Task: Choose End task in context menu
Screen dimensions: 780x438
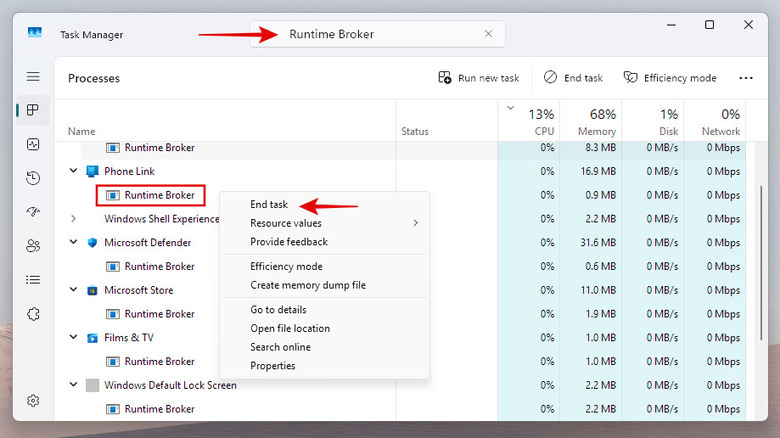Action: pos(269,205)
